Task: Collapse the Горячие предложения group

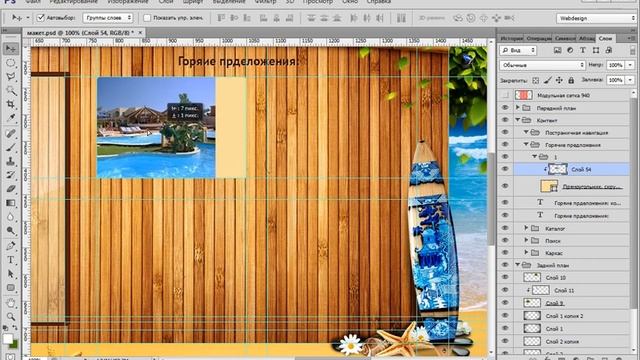Action: [526, 144]
